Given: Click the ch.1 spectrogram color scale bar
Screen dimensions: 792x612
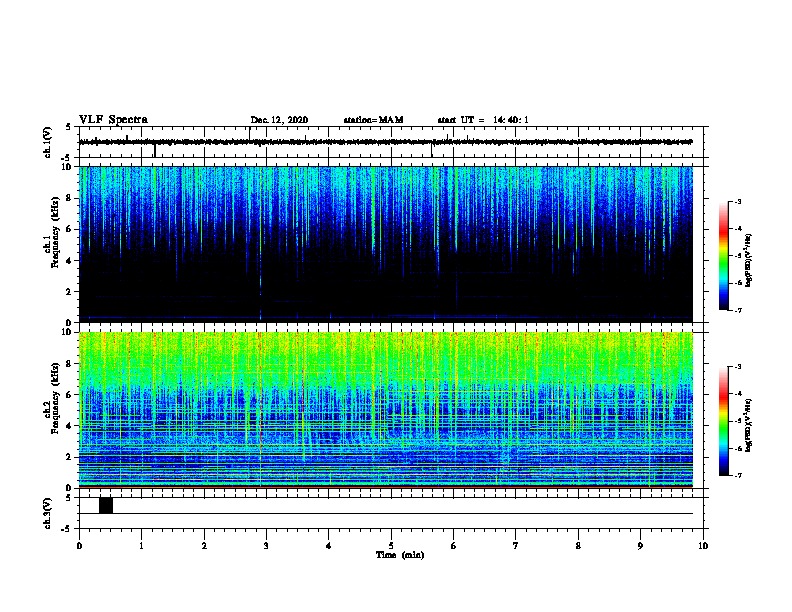Looking at the screenshot, I should tap(724, 256).
